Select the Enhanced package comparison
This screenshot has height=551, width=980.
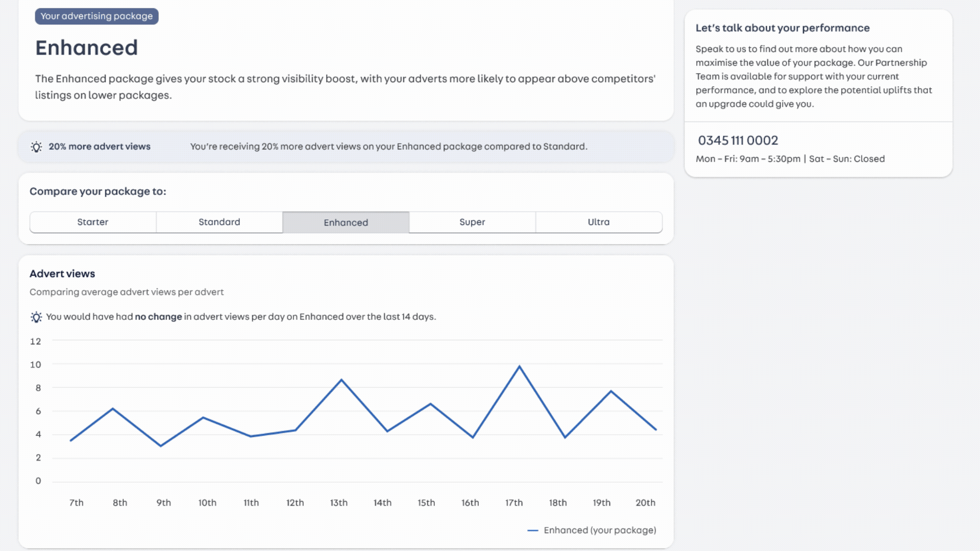pyautogui.click(x=346, y=222)
